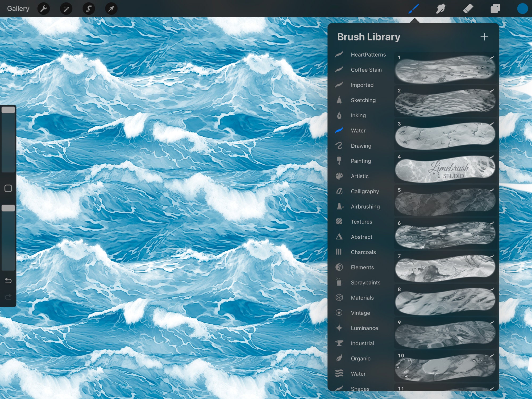
Task: Tap the redo arrow in the sidebar
Action: coord(8,297)
